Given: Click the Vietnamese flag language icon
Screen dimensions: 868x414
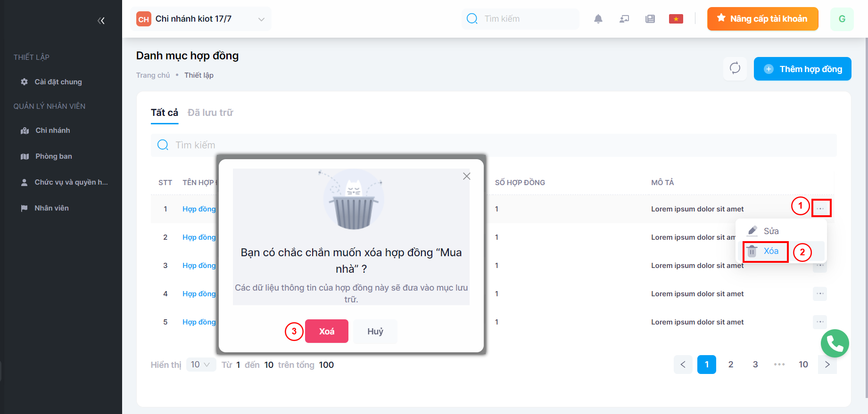Looking at the screenshot, I should point(676,19).
